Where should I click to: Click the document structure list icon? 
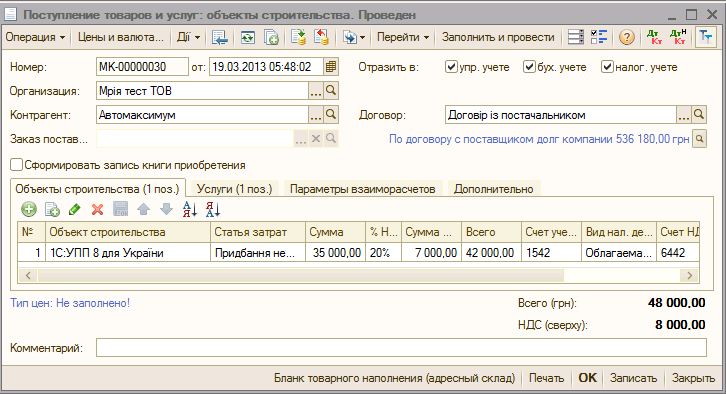click(x=576, y=37)
